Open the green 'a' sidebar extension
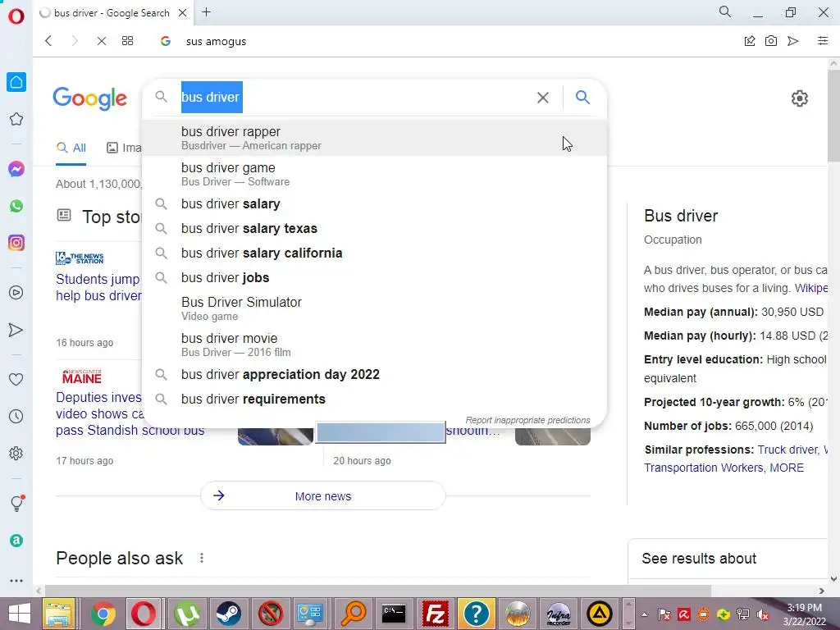 (x=16, y=541)
